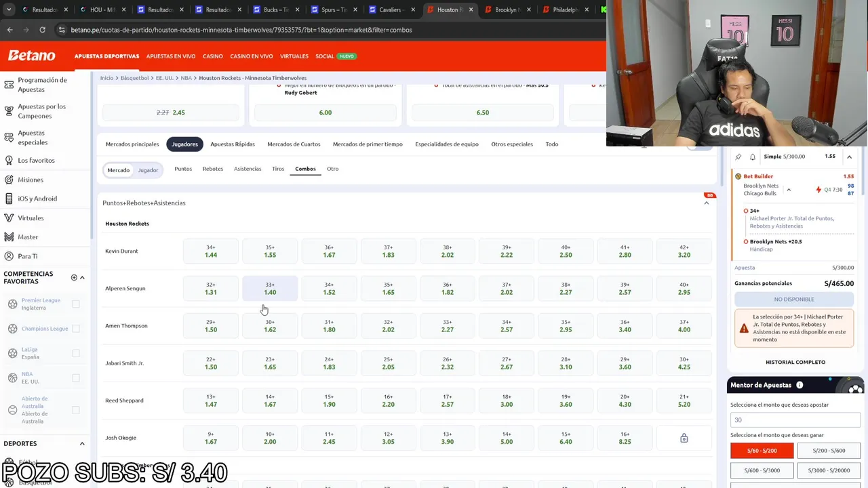Viewport: 868px width, 488px height.
Task: Open the Apuestas por los Campeones trophy icon
Action: [9, 111]
